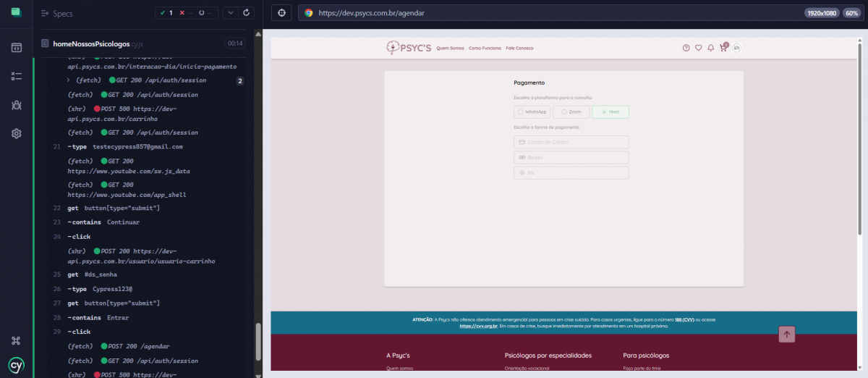This screenshot has width=868, height=378.
Task: Open Cypress settings gear icon
Action: click(x=16, y=133)
